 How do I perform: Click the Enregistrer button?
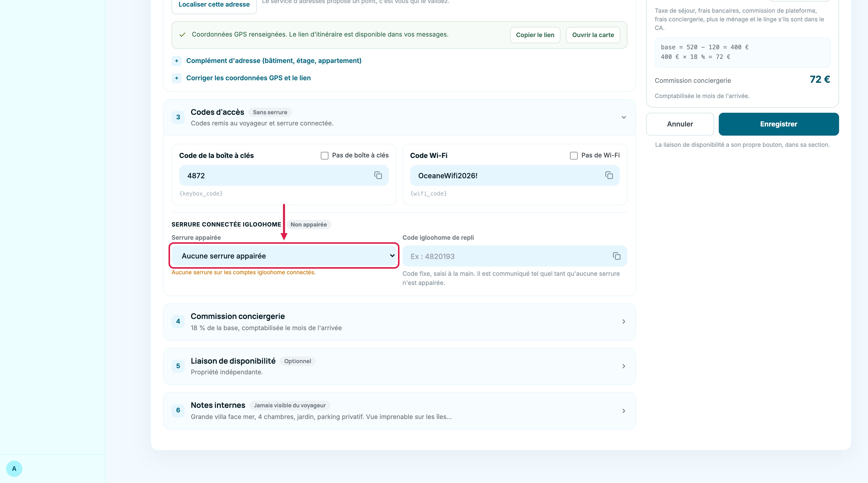coord(779,124)
